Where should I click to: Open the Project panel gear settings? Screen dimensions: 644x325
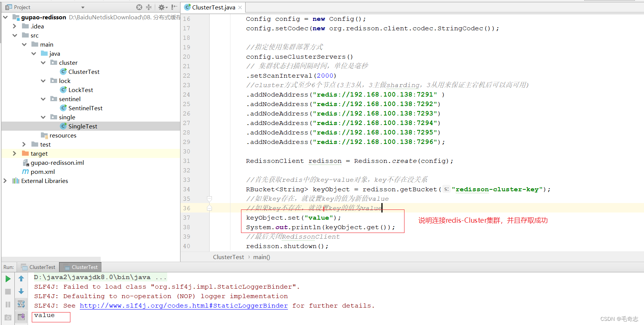click(163, 7)
